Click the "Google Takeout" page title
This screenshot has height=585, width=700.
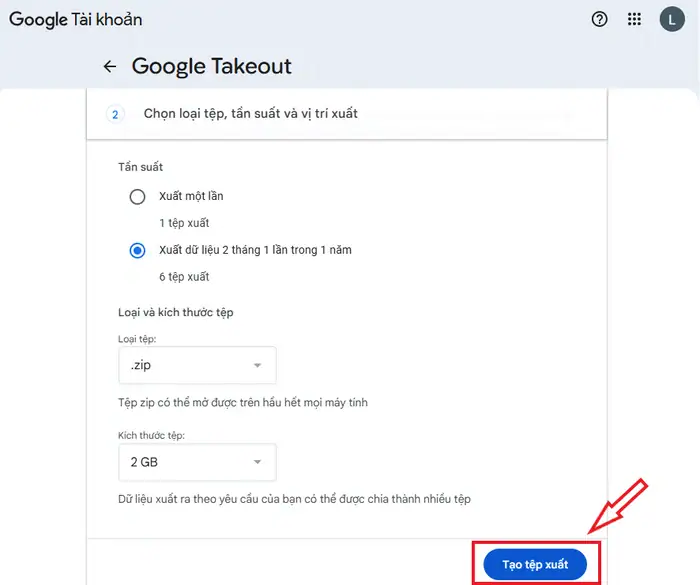tap(212, 67)
